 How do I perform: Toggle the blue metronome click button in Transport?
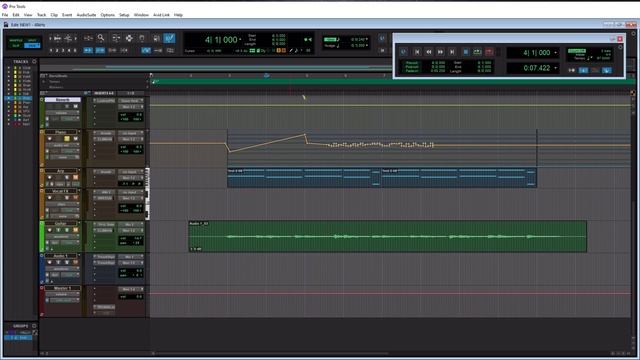coord(584,70)
